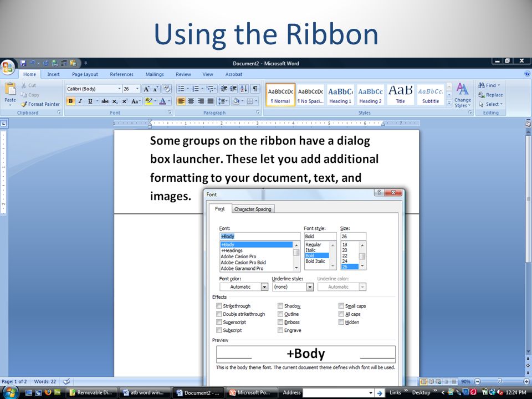Screen dimensions: 532x399
Task: Open Change Case Aa dropdown
Action: click(136, 101)
